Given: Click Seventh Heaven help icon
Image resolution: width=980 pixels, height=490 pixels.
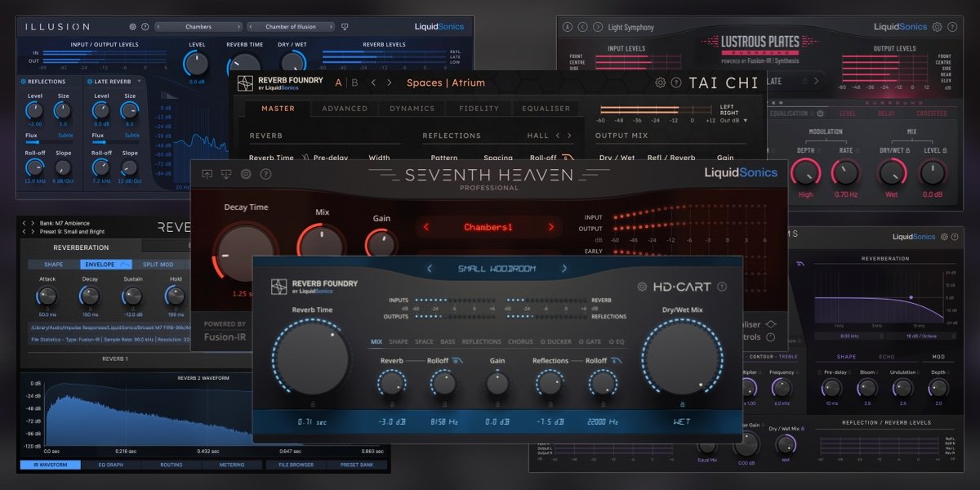Looking at the screenshot, I should click(265, 175).
